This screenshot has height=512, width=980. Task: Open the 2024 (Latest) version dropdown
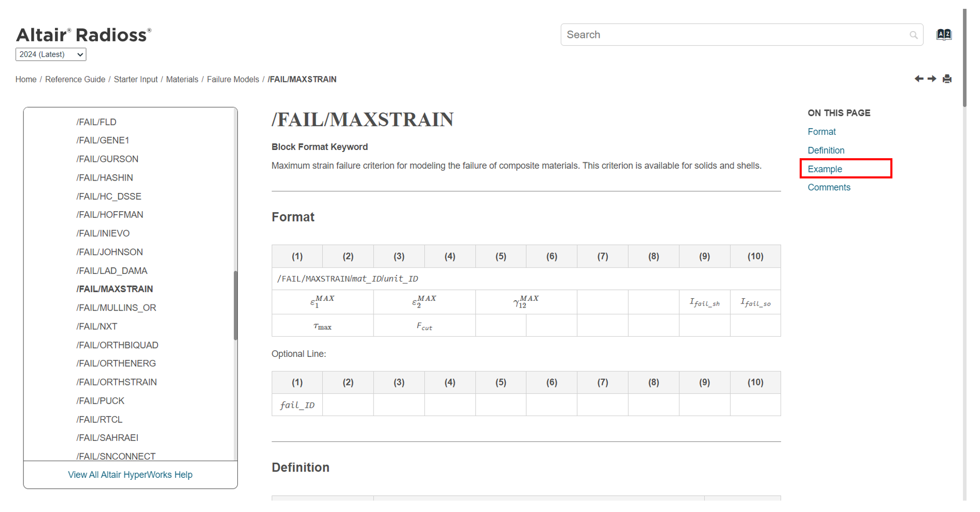51,54
